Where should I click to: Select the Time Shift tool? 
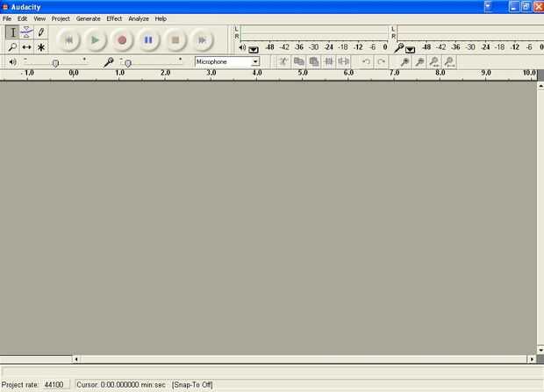pos(26,46)
